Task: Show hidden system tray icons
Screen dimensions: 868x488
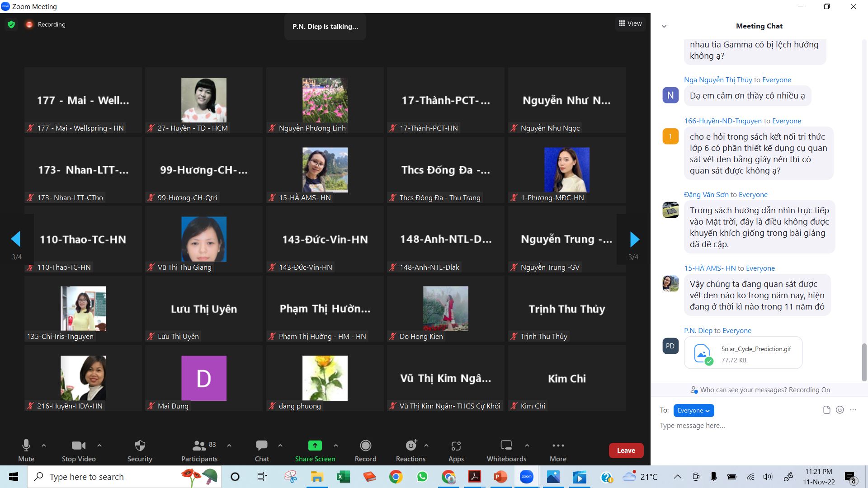Action: click(x=677, y=477)
